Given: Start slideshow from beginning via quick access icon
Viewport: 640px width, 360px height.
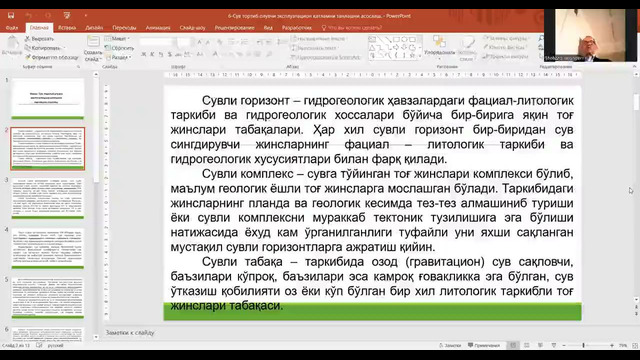Looking at the screenshot, I should coord(67,16).
